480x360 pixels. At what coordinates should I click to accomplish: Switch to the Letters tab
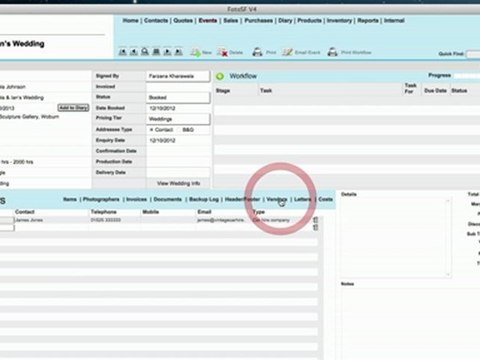(303, 199)
